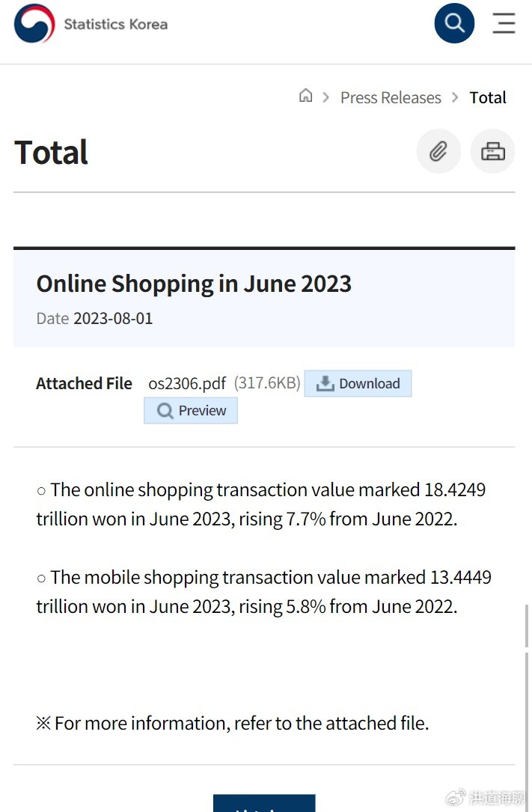
Task: Click chevron between Press Releases and Total
Action: (455, 97)
